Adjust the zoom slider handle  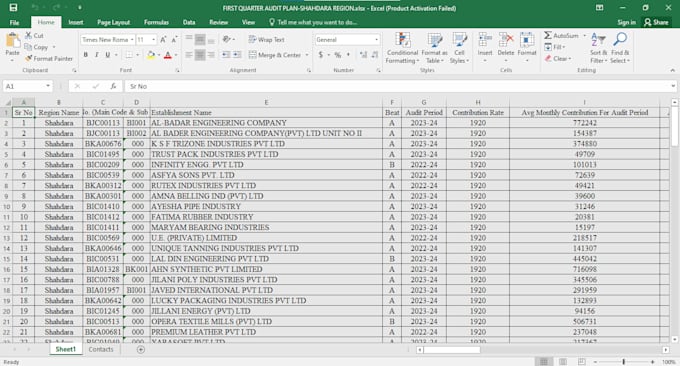pos(624,362)
